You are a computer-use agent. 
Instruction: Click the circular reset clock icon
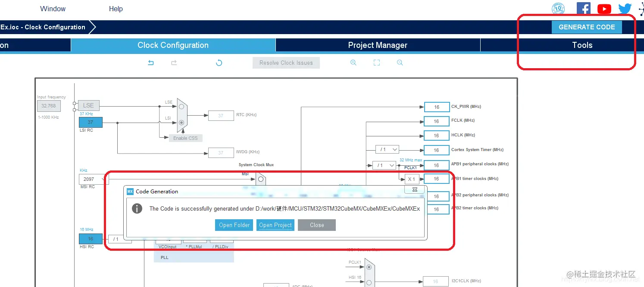click(219, 63)
